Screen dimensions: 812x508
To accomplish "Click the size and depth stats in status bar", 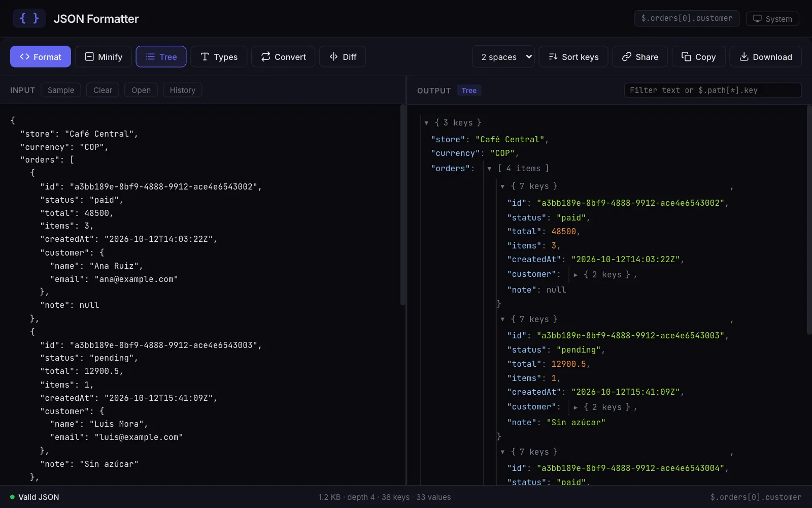I will (385, 497).
